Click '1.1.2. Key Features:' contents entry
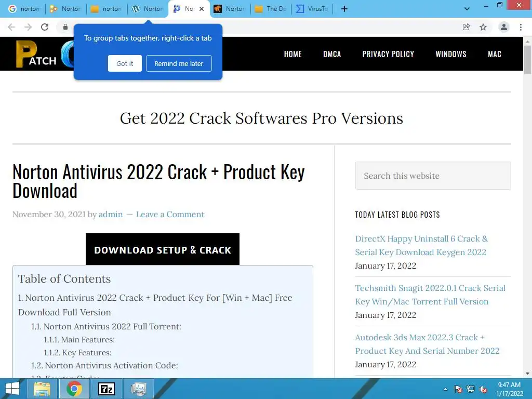This screenshot has width=532, height=399. 77,353
